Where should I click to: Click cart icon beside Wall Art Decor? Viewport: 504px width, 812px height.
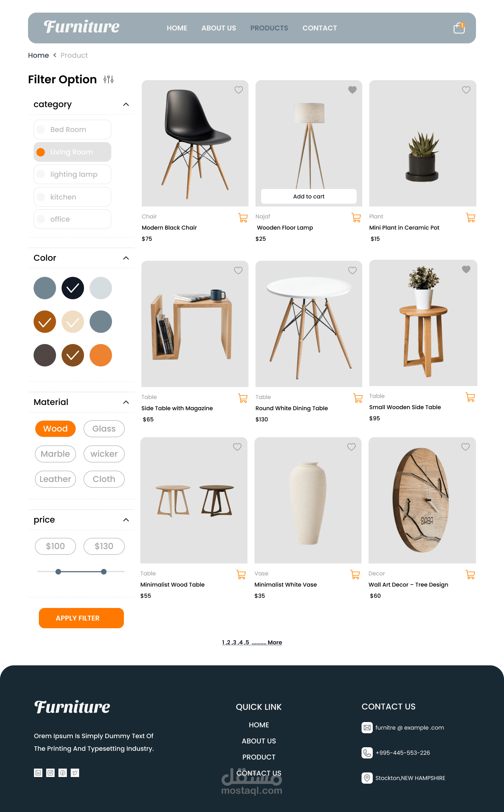pyautogui.click(x=470, y=574)
